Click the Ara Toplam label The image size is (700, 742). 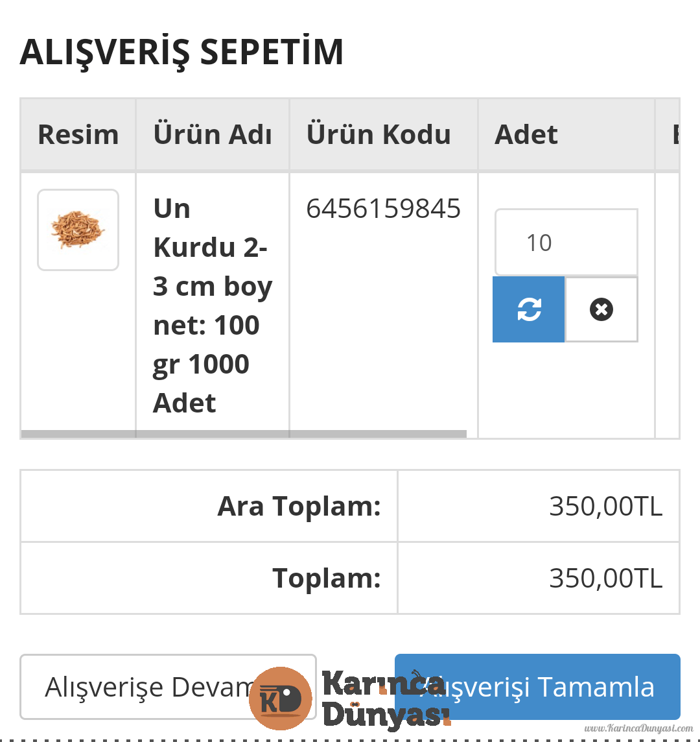(299, 507)
